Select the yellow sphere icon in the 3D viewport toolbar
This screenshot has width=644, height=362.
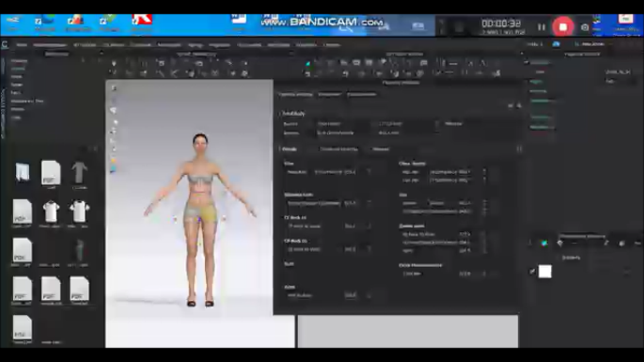114,161
